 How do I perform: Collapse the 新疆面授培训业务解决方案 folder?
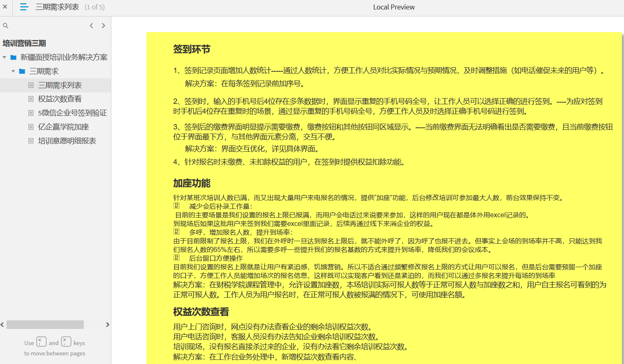tap(5, 57)
